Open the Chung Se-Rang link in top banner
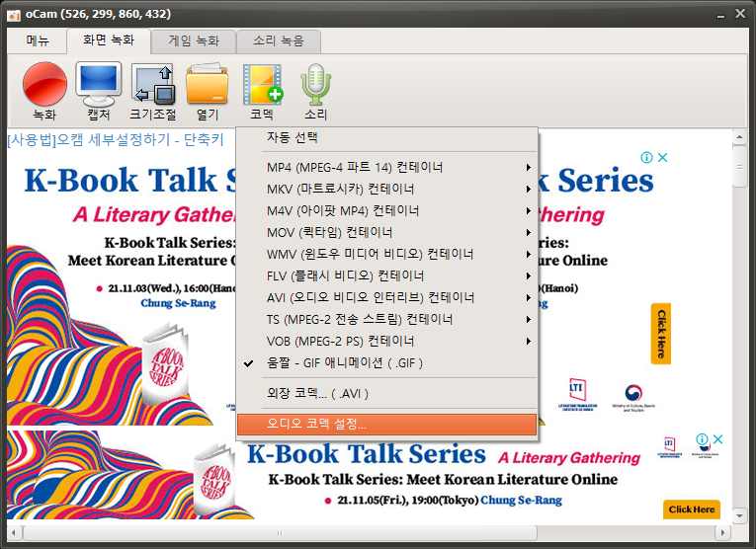Viewport: 756px width, 549px height. pos(178,303)
